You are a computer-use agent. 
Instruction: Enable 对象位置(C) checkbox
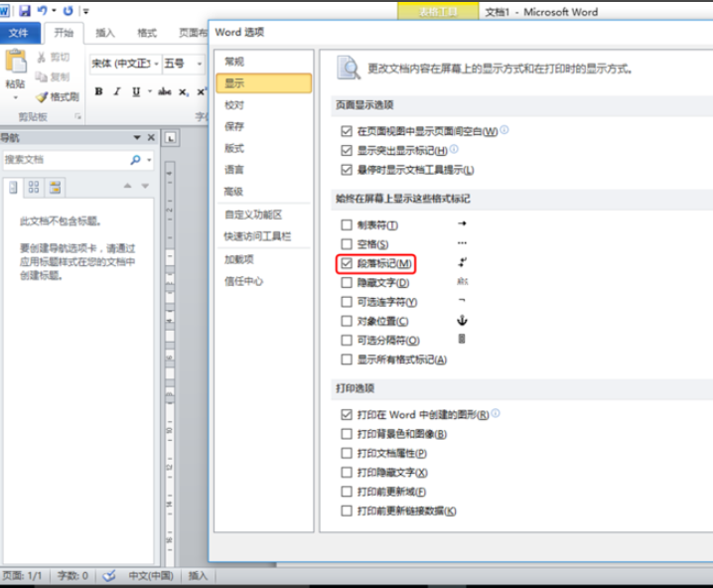(x=347, y=321)
